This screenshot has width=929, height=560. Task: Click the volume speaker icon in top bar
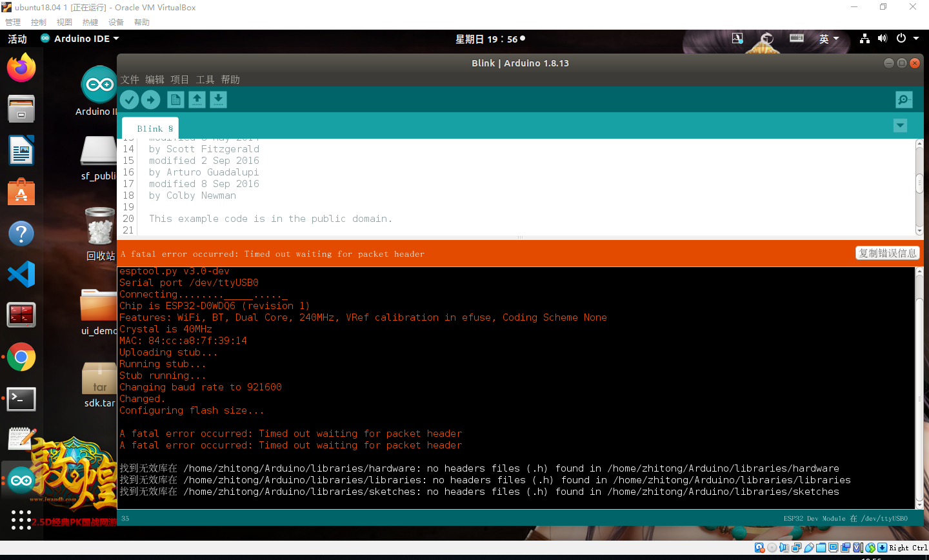click(x=882, y=39)
